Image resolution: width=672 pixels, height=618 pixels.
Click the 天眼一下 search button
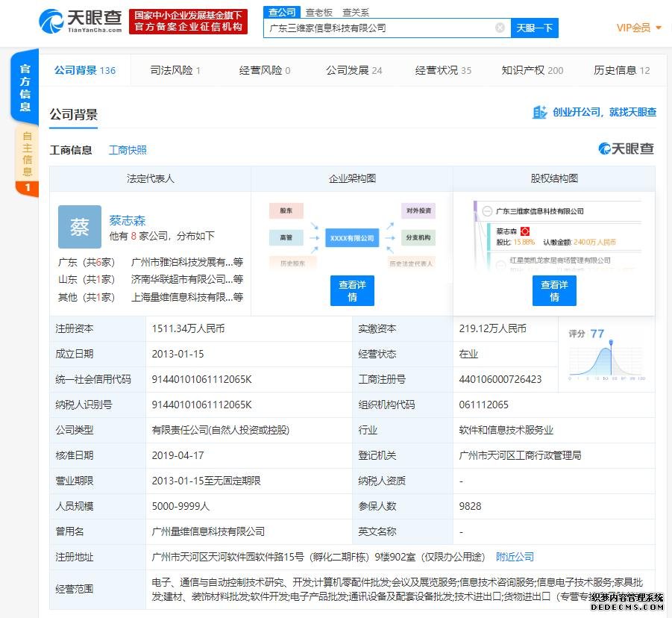click(535, 28)
